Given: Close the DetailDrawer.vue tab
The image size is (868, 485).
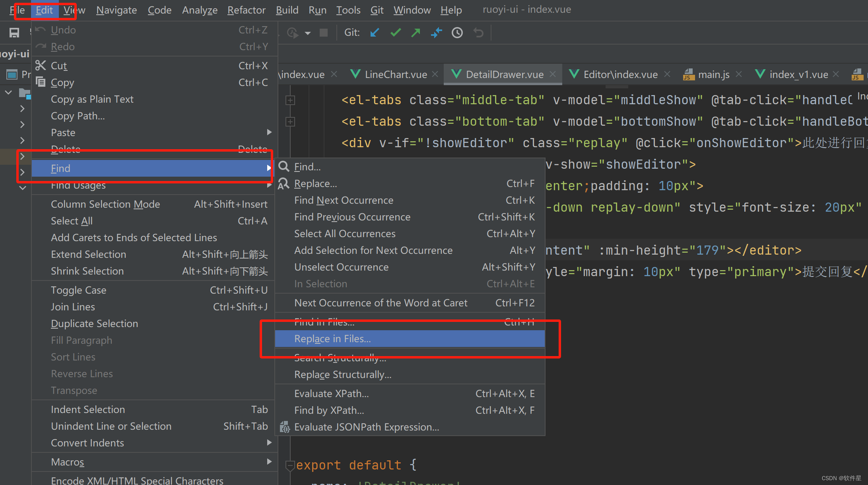Looking at the screenshot, I should click(553, 74).
